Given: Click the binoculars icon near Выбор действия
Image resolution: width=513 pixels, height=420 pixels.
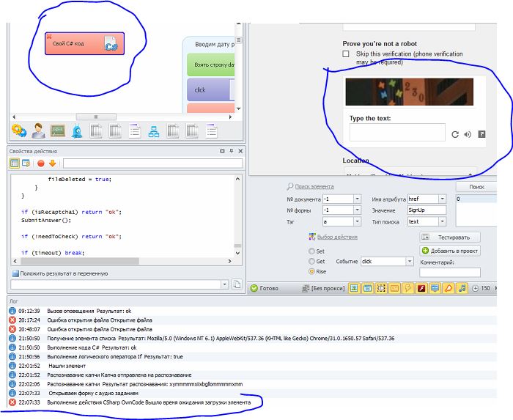Looking at the screenshot, I should (x=312, y=237).
